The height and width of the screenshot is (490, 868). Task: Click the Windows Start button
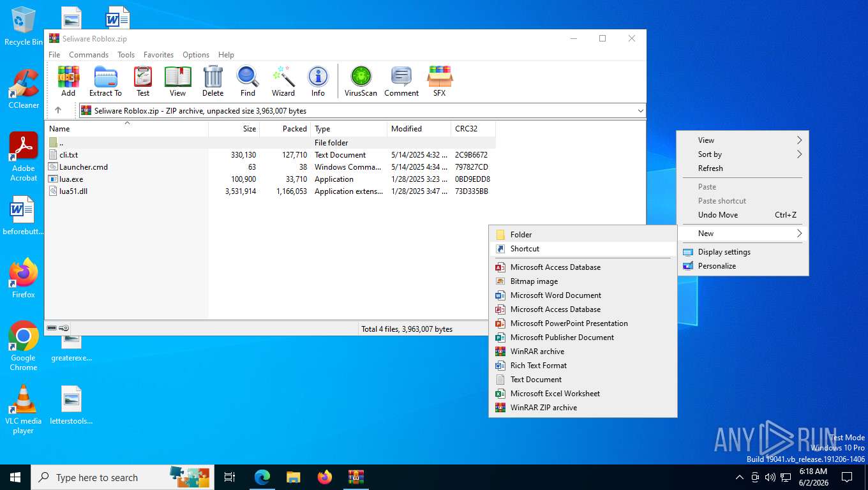coord(15,477)
